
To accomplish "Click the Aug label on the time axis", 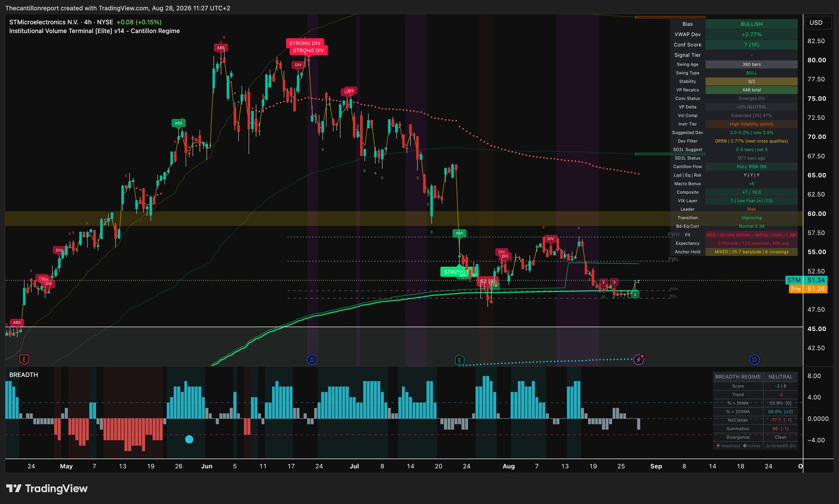I will pyautogui.click(x=508, y=467).
